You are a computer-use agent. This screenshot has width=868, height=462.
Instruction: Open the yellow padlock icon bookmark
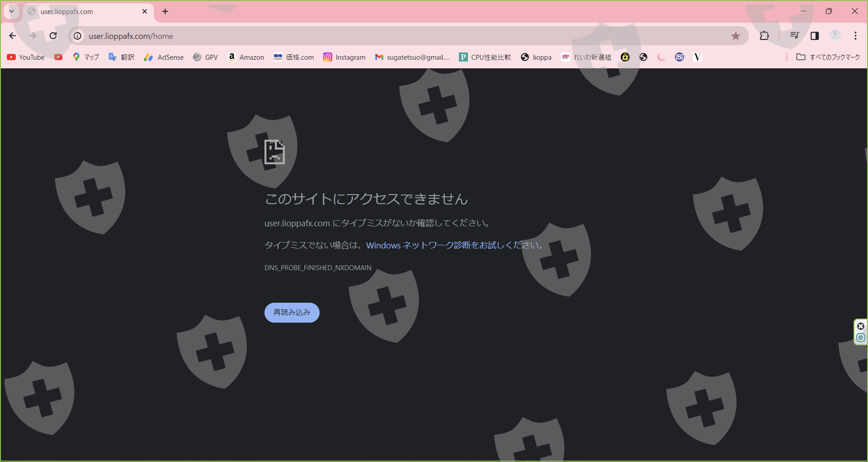click(625, 57)
